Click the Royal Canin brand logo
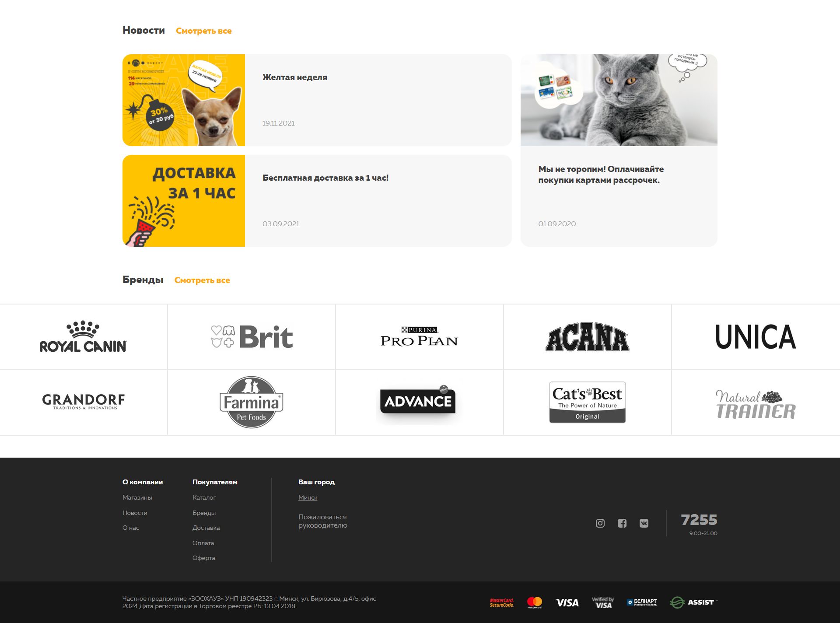The image size is (840, 623). point(83,337)
